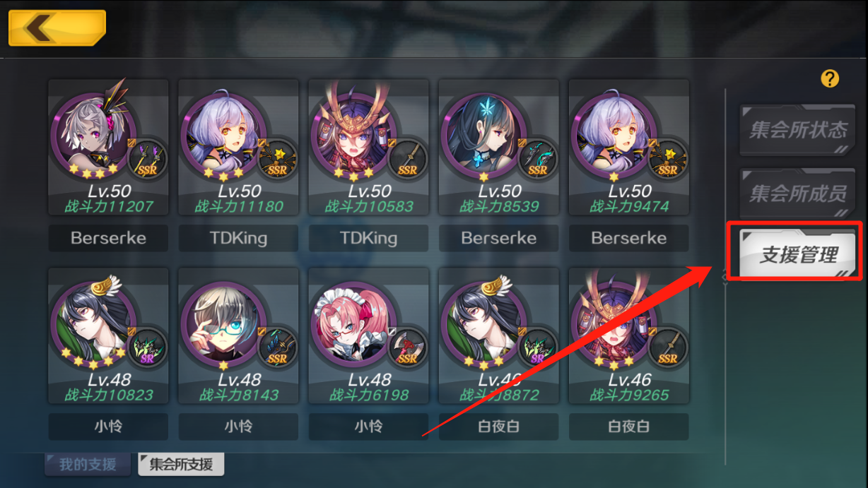Click SSR weapon icon on 8539 power card

[x=538, y=159]
